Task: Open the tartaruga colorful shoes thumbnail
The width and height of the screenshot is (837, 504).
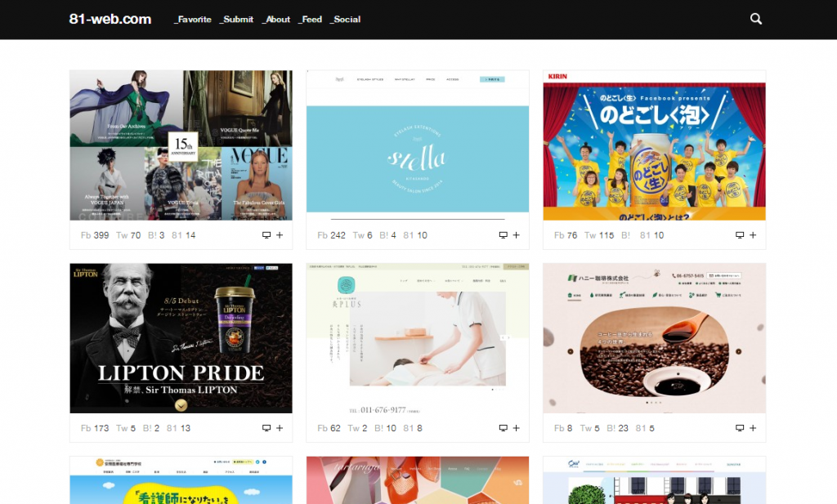Action: [418, 480]
